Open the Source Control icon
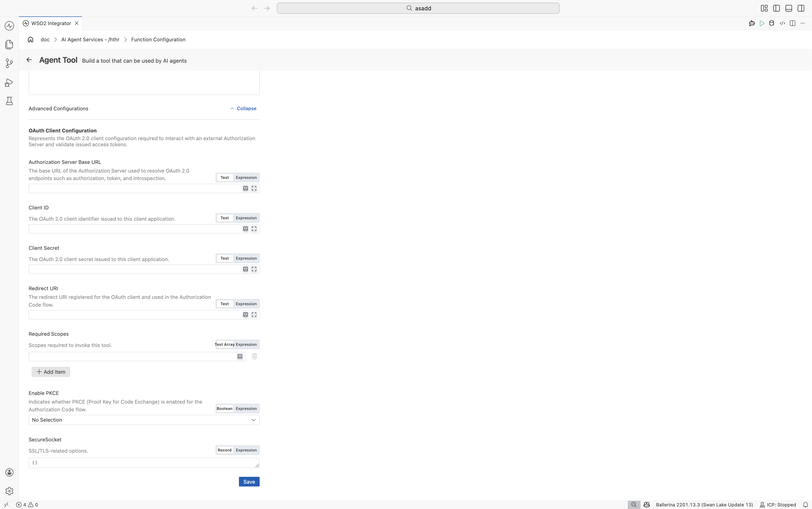This screenshot has height=509, width=812. 9,63
